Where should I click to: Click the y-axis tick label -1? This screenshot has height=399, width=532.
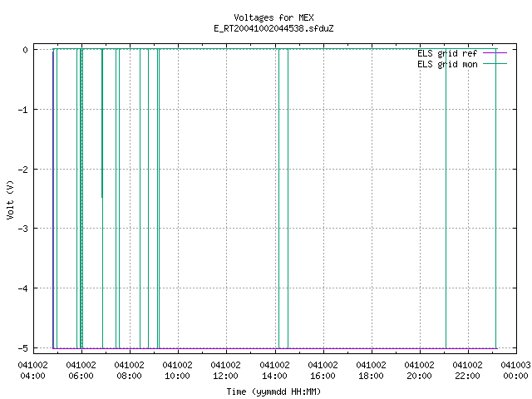(22, 110)
